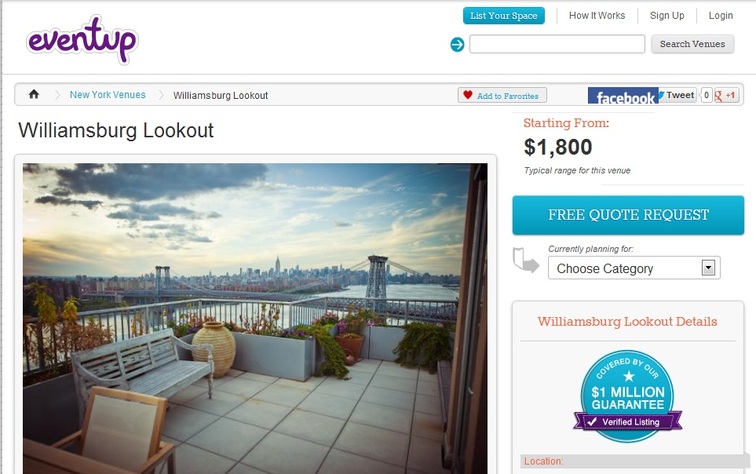Click the blue arrow icon beside search box
Screen dimensions: 756x474
click(x=457, y=44)
